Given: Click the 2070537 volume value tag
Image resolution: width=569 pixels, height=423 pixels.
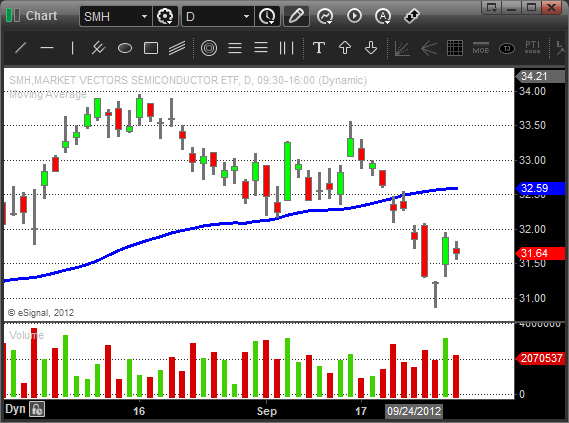Looking at the screenshot, I should click(540, 358).
